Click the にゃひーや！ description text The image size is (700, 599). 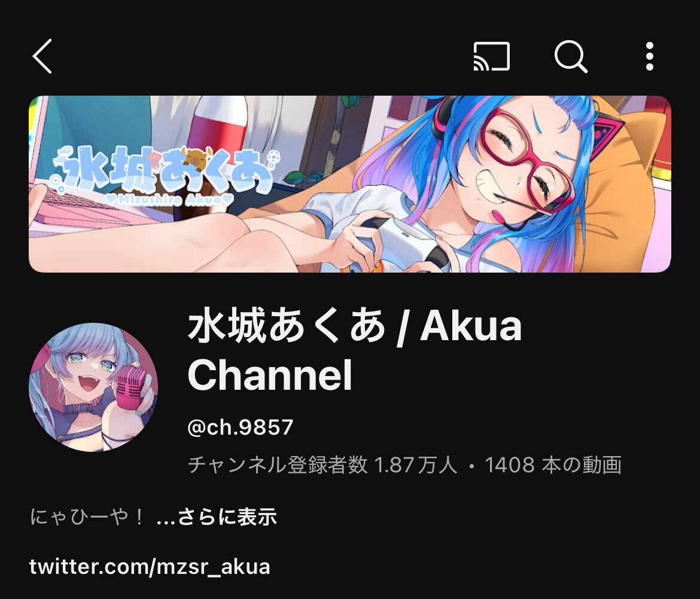pyautogui.click(x=87, y=517)
